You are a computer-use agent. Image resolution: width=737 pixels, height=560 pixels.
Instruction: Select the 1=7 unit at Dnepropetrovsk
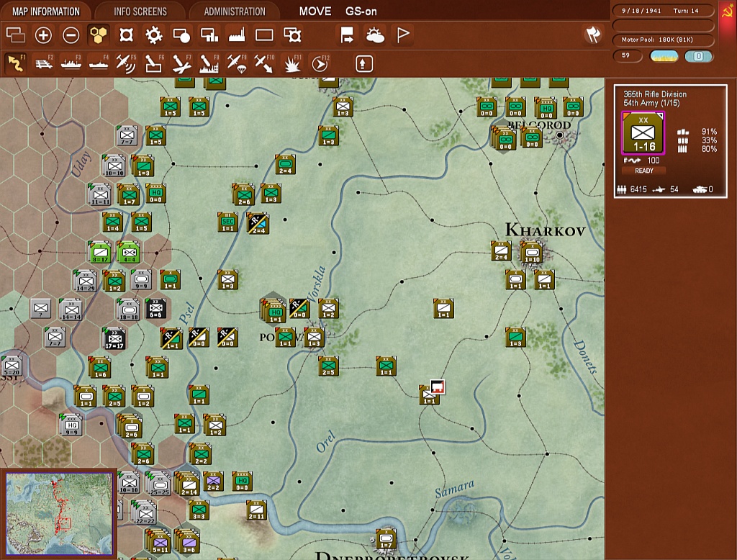tap(386, 539)
